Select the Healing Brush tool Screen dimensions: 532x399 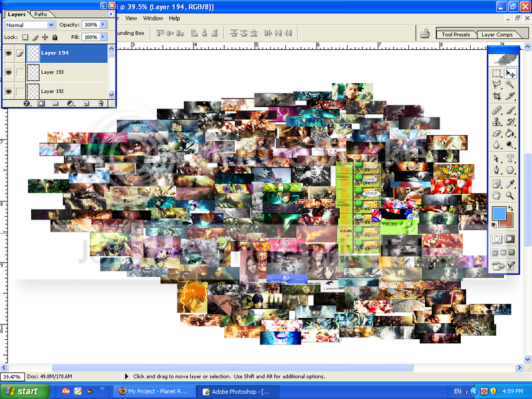[497, 110]
